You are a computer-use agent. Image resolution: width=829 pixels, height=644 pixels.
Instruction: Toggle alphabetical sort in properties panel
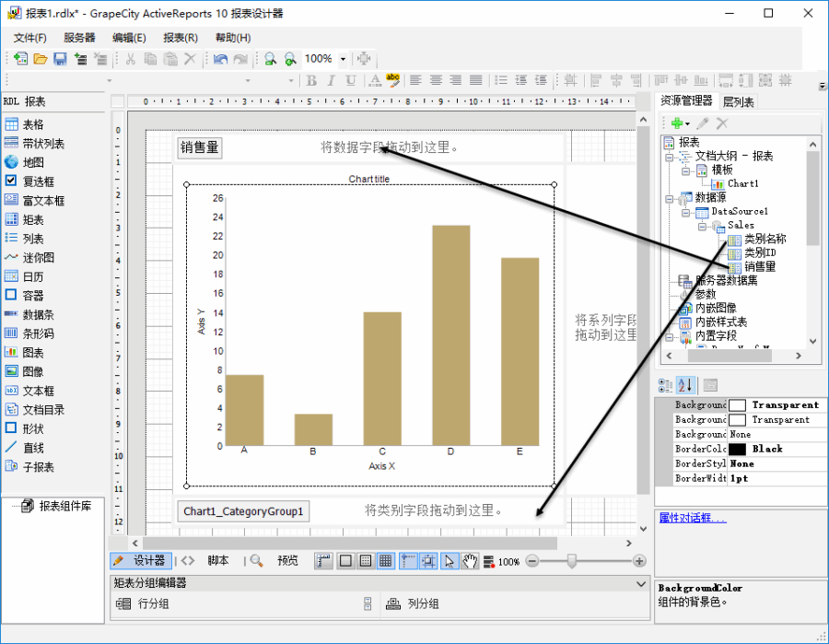(686, 385)
